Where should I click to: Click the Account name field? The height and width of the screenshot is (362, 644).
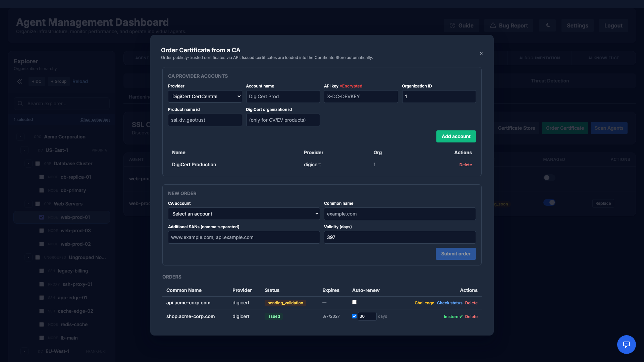click(x=283, y=97)
